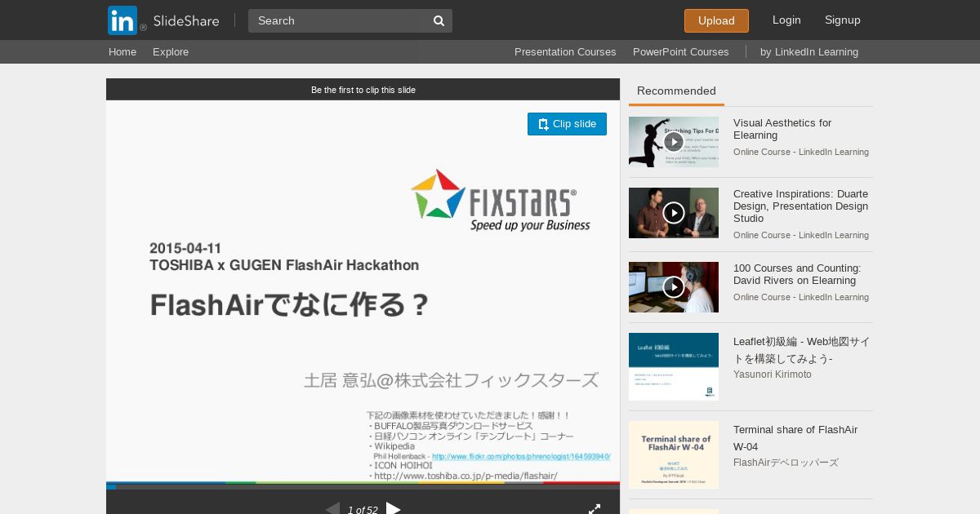
Task: Click slide title FlashAirでなに作る？
Action: 290,305
